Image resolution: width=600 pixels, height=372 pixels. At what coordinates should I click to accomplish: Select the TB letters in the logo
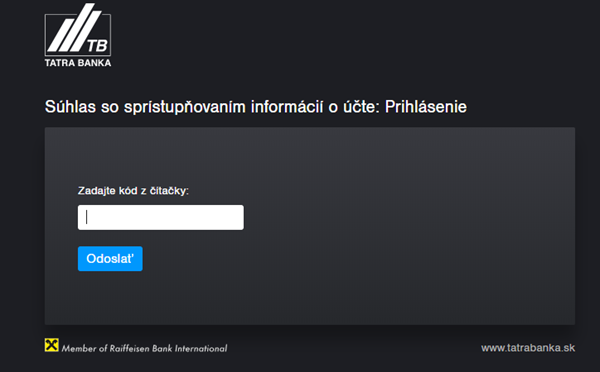[x=98, y=46]
